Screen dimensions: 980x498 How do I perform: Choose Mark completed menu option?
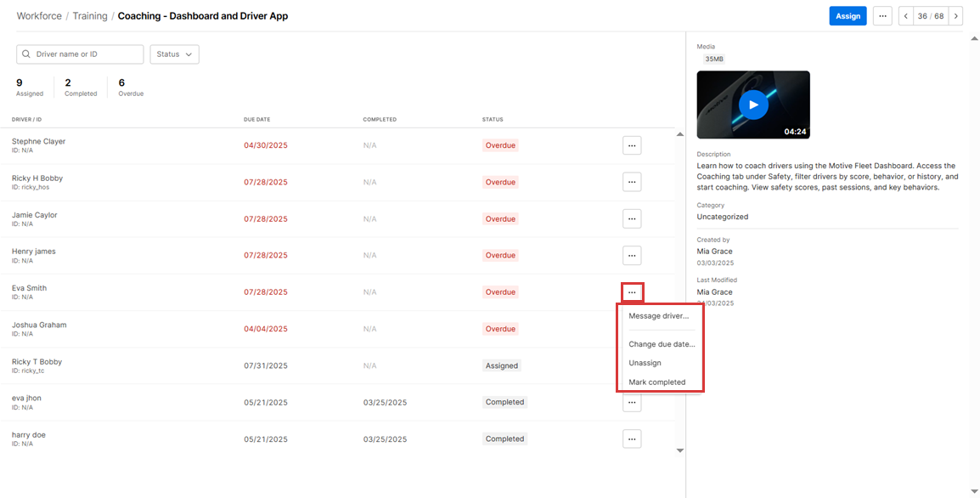[656, 382]
